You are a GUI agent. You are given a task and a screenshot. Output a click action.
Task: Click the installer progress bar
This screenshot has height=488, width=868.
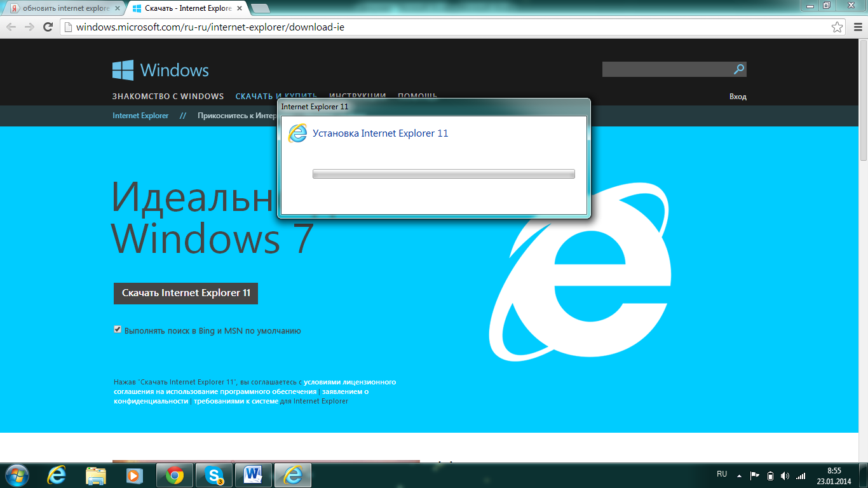(x=444, y=174)
